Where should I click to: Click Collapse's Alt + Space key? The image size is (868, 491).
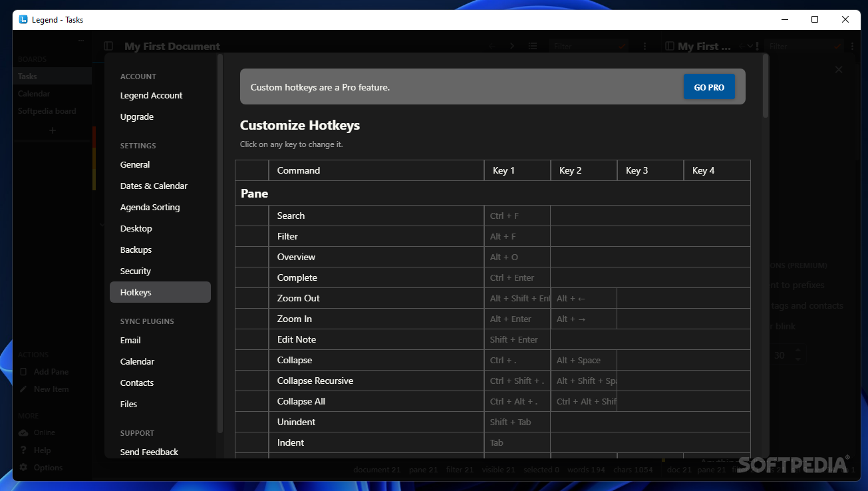click(584, 360)
